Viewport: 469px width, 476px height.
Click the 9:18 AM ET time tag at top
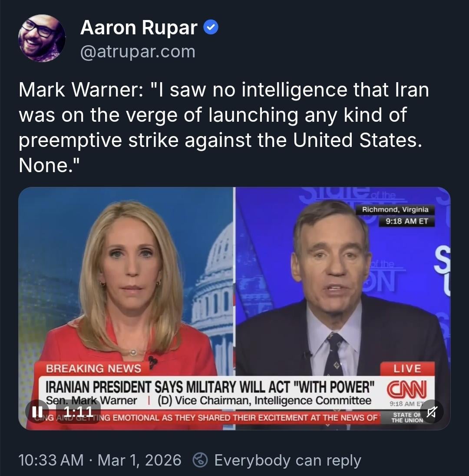pos(406,221)
